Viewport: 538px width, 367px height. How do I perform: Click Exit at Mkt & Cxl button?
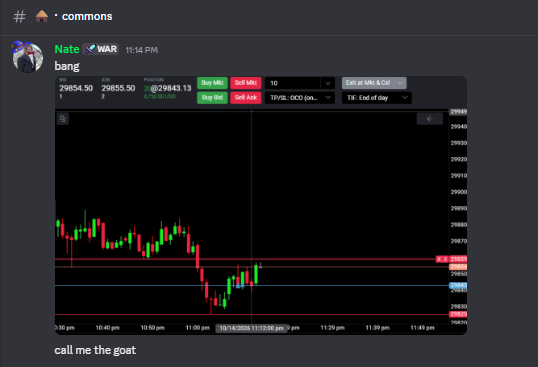pos(368,83)
